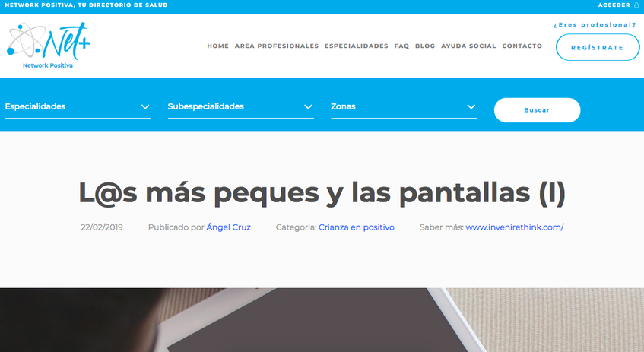Go to the Contacto page
The width and height of the screenshot is (644, 352).
pyautogui.click(x=522, y=46)
